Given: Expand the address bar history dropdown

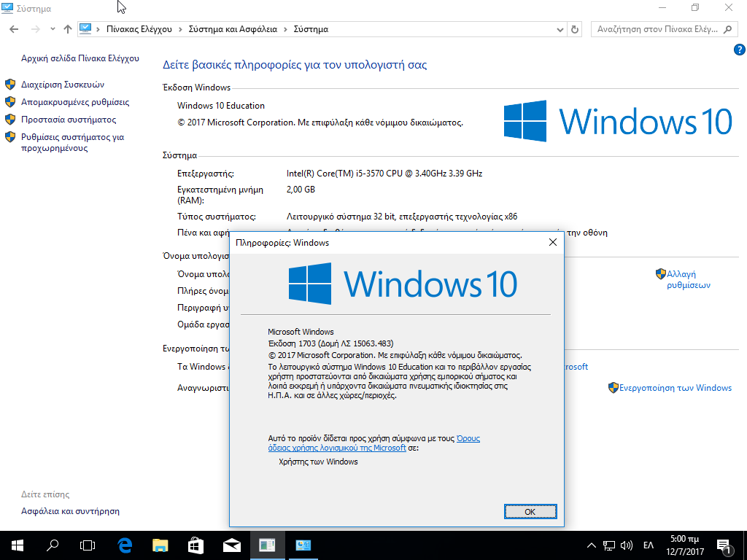Looking at the screenshot, I should coord(560,29).
